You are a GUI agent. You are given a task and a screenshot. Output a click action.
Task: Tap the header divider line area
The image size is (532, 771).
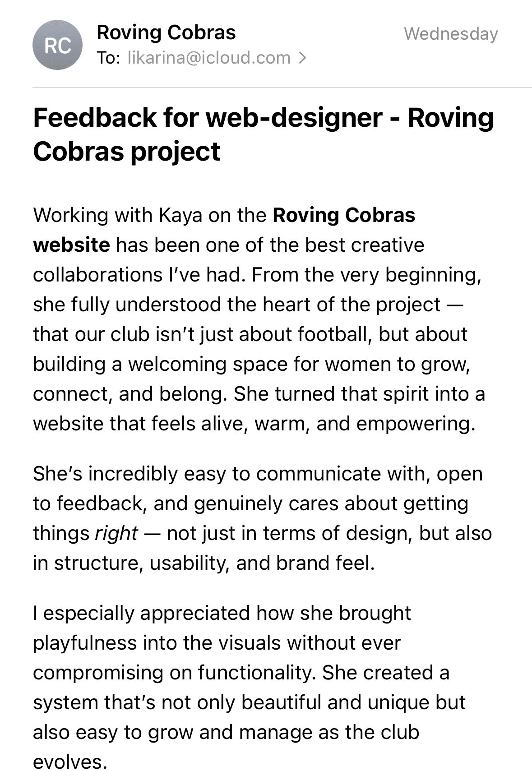coord(282,87)
